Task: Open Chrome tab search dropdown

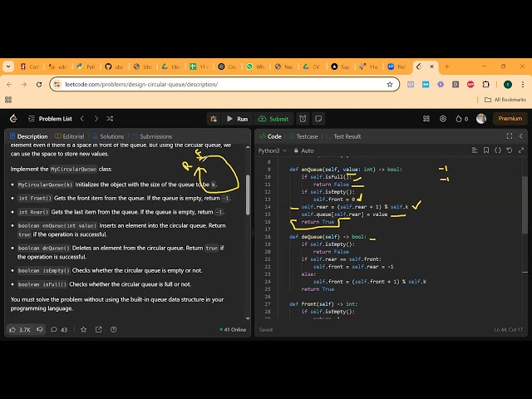Action: click(8, 66)
